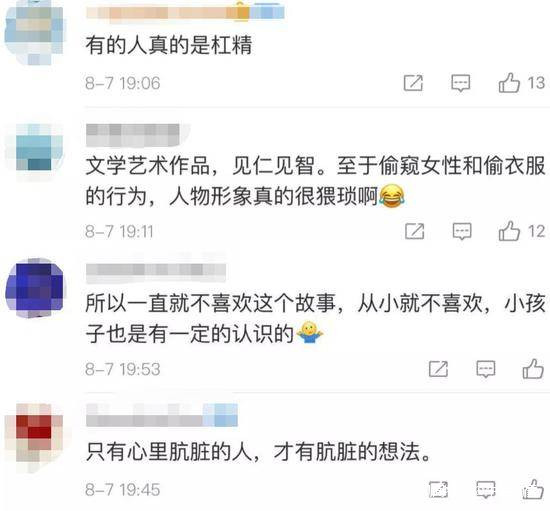Repost the 19:45 comment
The image size is (550, 511).
tap(438, 489)
